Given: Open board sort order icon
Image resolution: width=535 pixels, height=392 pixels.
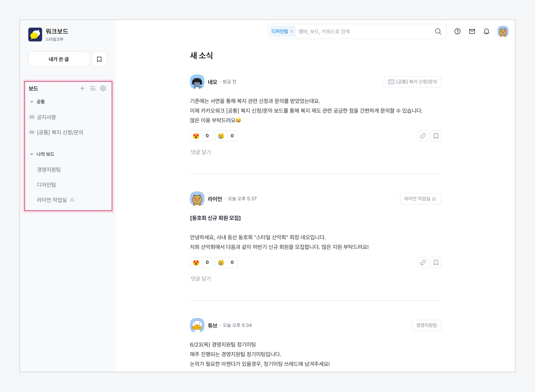Looking at the screenshot, I should [93, 88].
